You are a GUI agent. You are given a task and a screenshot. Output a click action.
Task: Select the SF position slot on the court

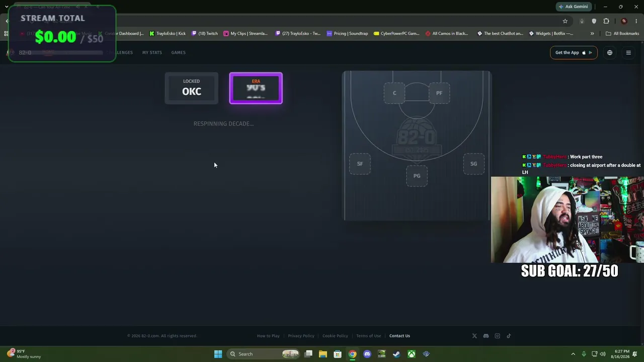[360, 164]
